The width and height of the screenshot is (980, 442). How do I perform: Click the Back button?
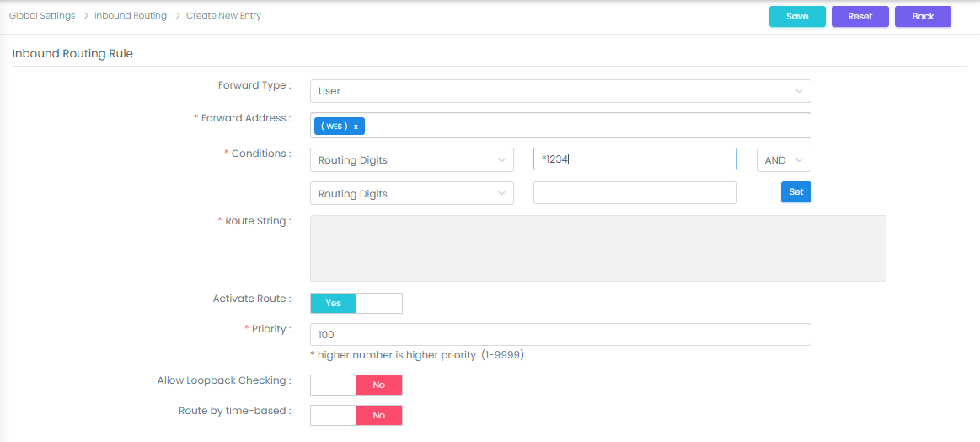pyautogui.click(x=923, y=16)
